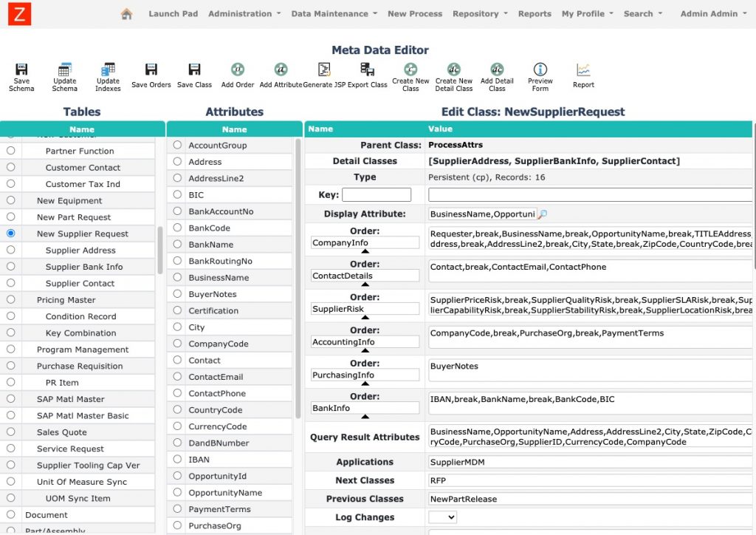Expand the Data Maintenance menu
The height and width of the screenshot is (535, 756).
pyautogui.click(x=334, y=14)
